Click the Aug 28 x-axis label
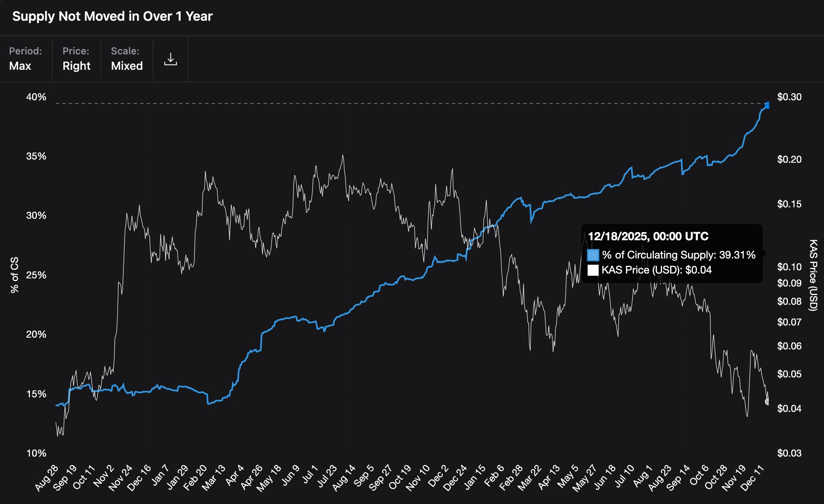Screen dimensions: 824x504 pos(47,478)
